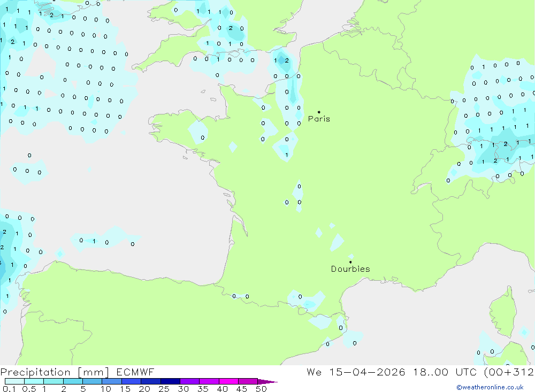This screenshot has width=535, height=392.
Task: Click the above-50 legend arrow tip
Action: coord(267,382)
